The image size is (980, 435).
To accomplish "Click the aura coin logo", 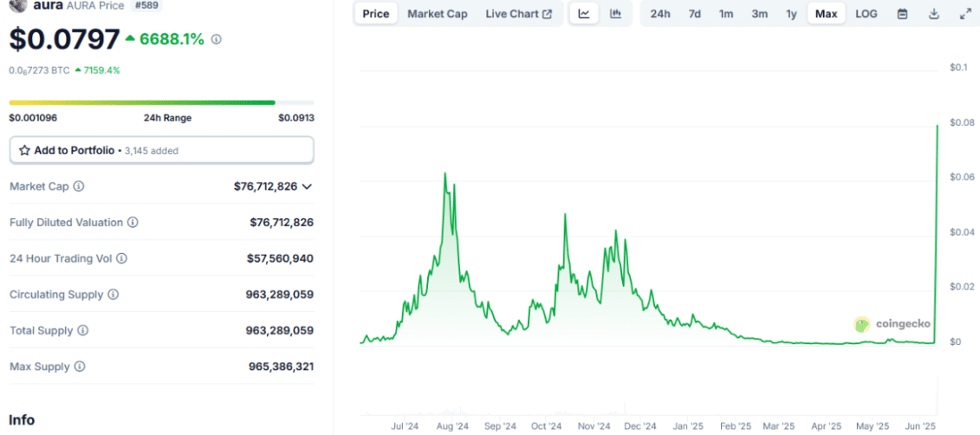I will point(18,4).
